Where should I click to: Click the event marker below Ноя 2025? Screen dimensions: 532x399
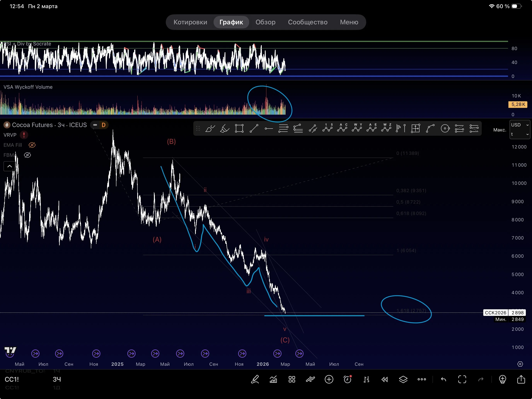click(242, 354)
